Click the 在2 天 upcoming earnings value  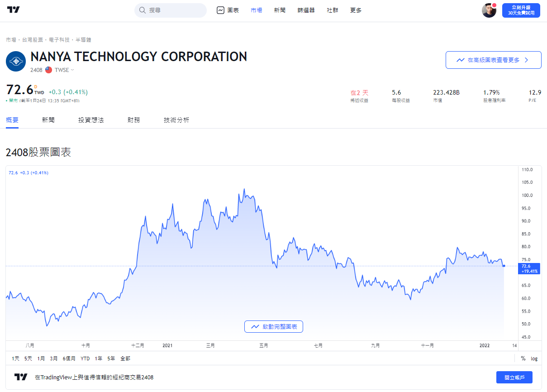point(359,92)
